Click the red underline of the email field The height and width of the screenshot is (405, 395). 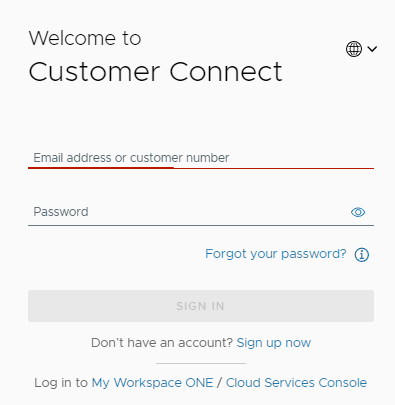point(201,168)
